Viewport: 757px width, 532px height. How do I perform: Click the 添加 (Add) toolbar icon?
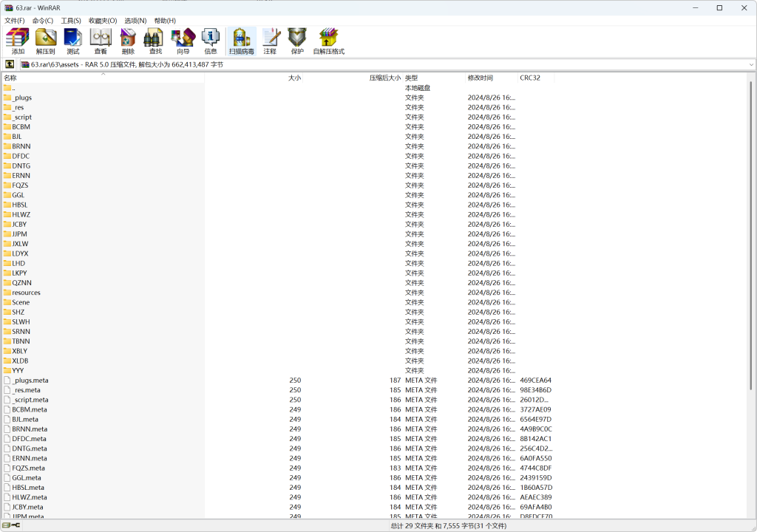(x=18, y=41)
